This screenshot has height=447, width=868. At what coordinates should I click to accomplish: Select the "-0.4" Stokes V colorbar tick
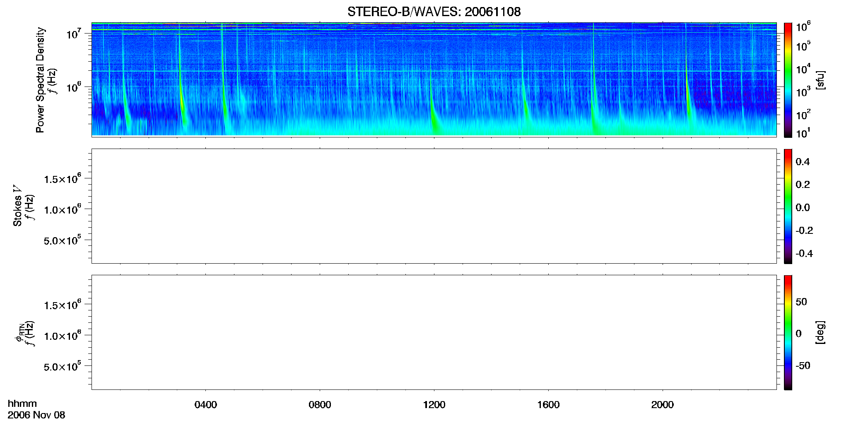804,254
